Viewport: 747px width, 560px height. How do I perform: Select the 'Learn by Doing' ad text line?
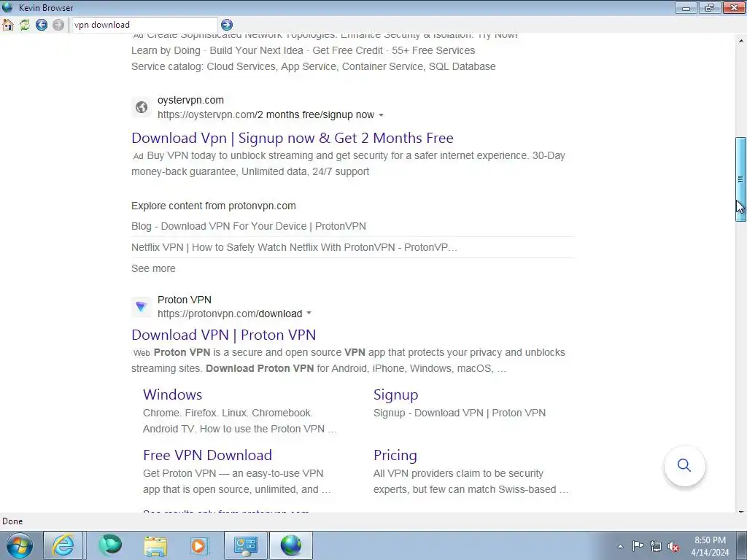303,50
